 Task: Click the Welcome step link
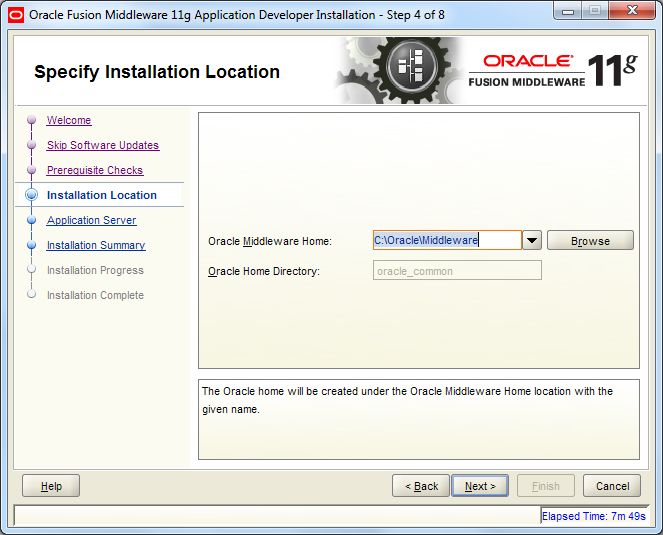(x=69, y=120)
